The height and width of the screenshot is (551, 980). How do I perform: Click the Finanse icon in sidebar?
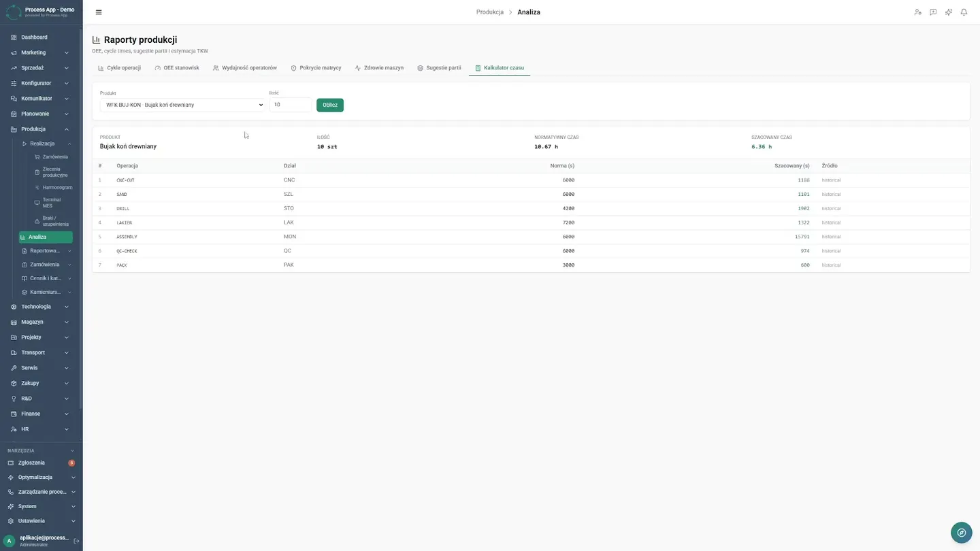(x=14, y=414)
